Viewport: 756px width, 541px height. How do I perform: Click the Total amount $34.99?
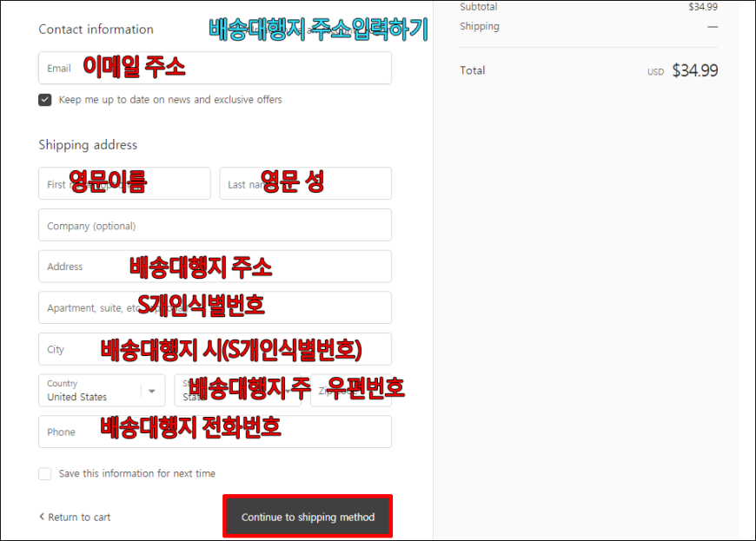[695, 71]
